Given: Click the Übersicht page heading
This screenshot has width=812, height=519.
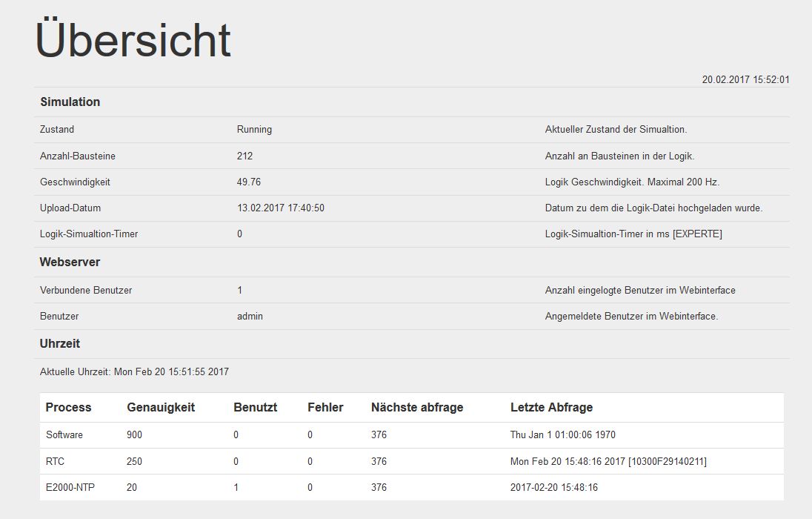Looking at the screenshot, I should point(133,40).
